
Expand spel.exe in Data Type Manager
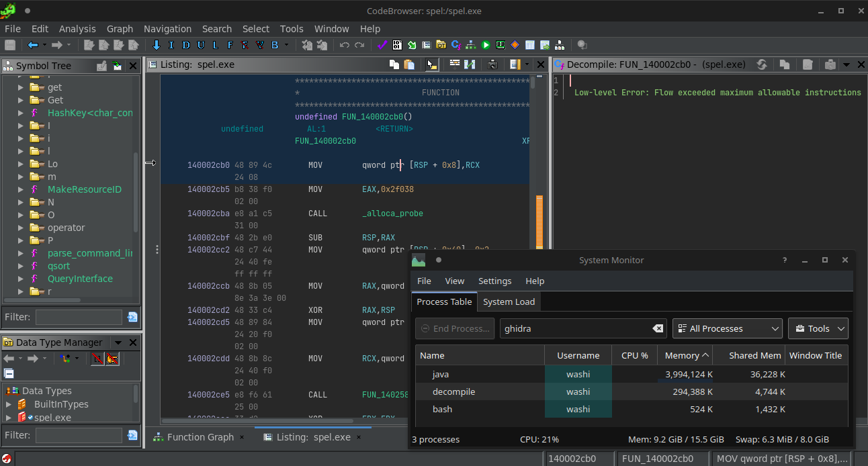click(9, 417)
